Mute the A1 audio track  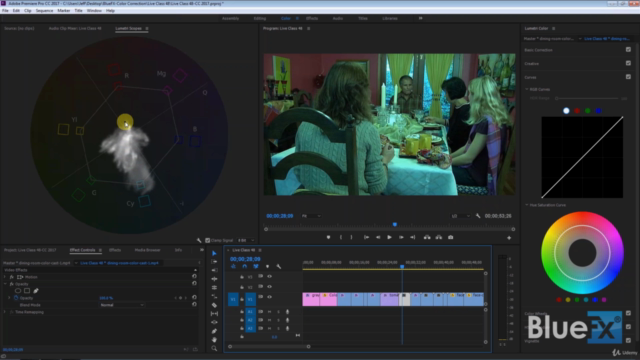tap(269, 312)
